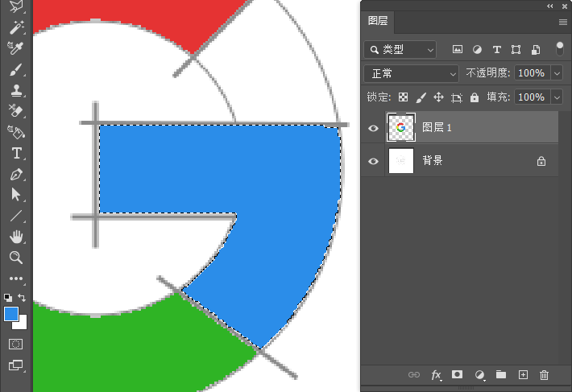Select the Magic Wand tool
The width and height of the screenshot is (572, 392).
click(x=16, y=27)
